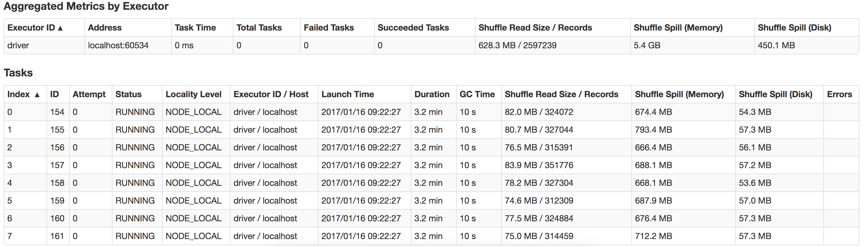Sort tasks by GC Time header

coord(477,94)
